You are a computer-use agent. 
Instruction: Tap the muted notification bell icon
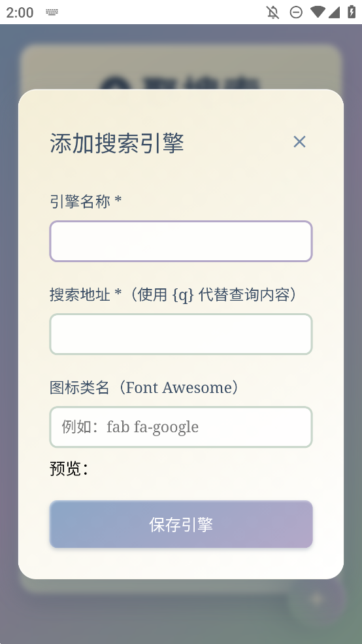pos(273,12)
